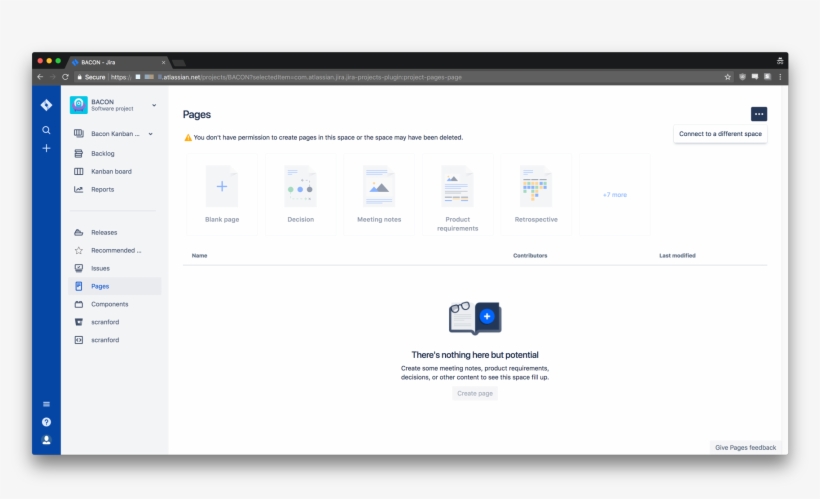Open Releases in the sidebar
The width and height of the screenshot is (820, 499).
click(x=104, y=232)
